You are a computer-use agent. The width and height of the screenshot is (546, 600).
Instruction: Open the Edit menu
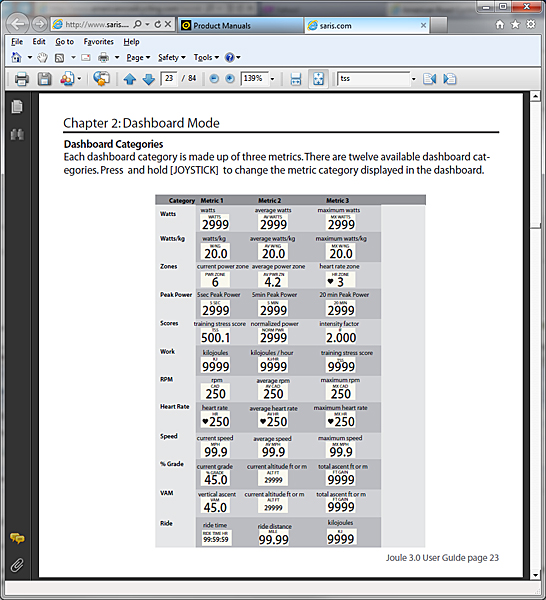[x=39, y=42]
